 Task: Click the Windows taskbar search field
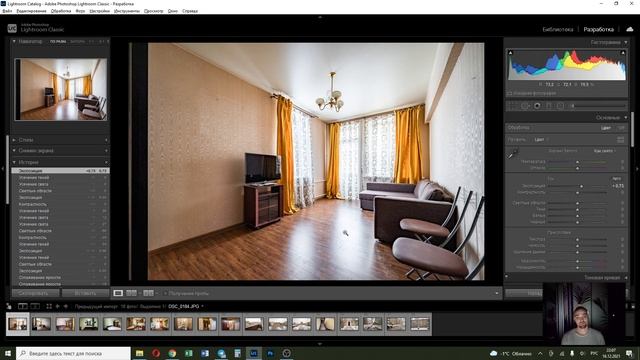[73, 353]
